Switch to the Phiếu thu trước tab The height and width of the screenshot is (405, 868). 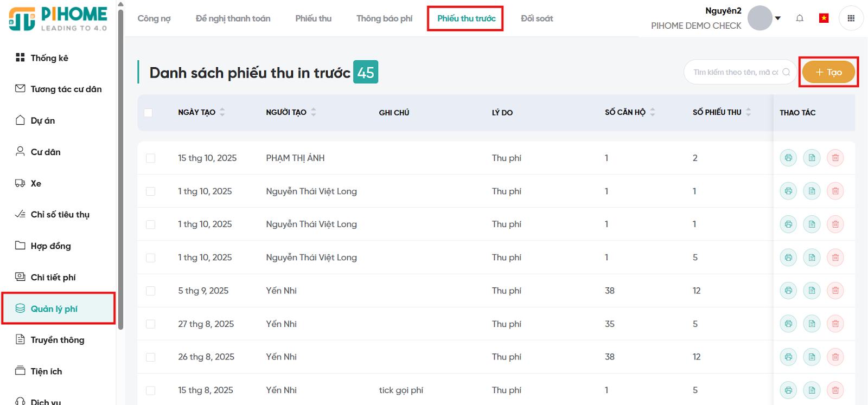pyautogui.click(x=466, y=18)
